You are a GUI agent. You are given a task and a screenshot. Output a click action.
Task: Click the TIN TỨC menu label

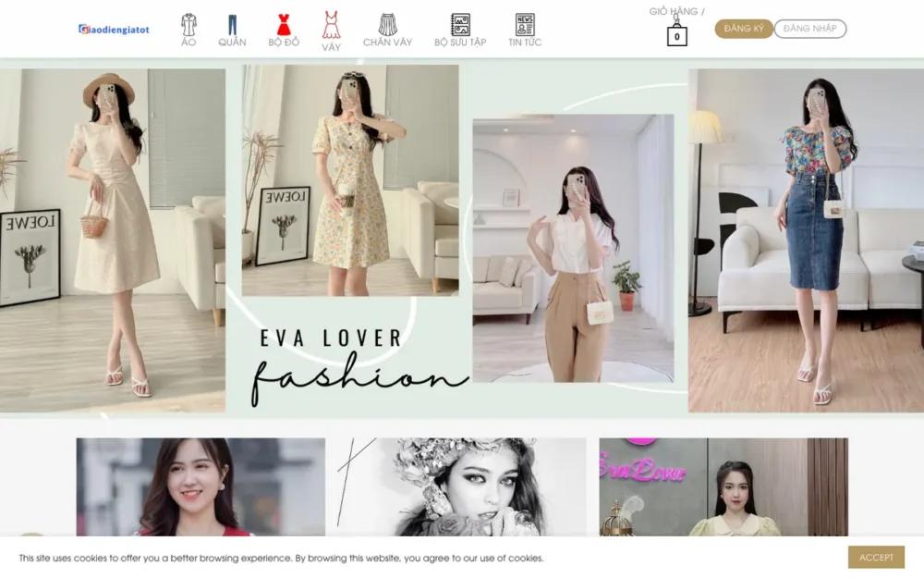pyautogui.click(x=525, y=43)
